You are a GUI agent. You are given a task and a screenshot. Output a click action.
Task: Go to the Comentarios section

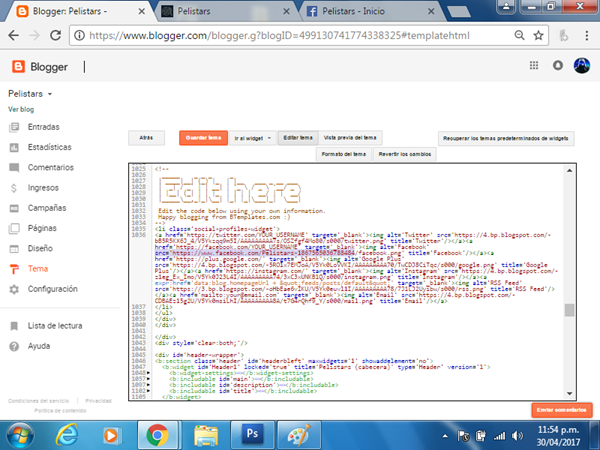click(x=50, y=167)
